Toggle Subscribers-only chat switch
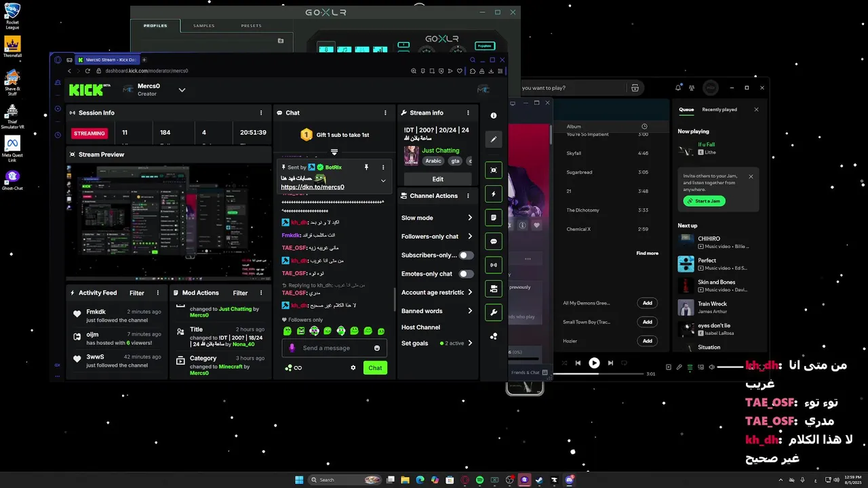The image size is (868, 488). (x=467, y=256)
